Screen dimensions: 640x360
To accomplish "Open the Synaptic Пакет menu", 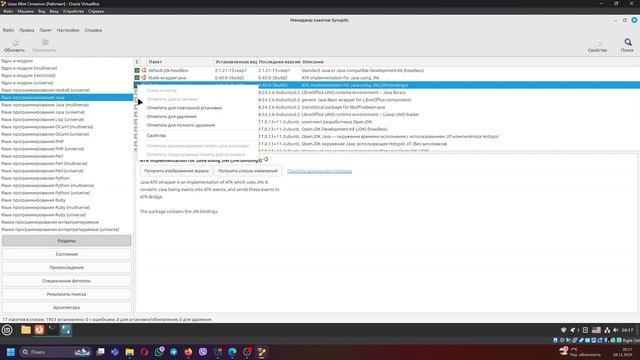I will [45, 30].
